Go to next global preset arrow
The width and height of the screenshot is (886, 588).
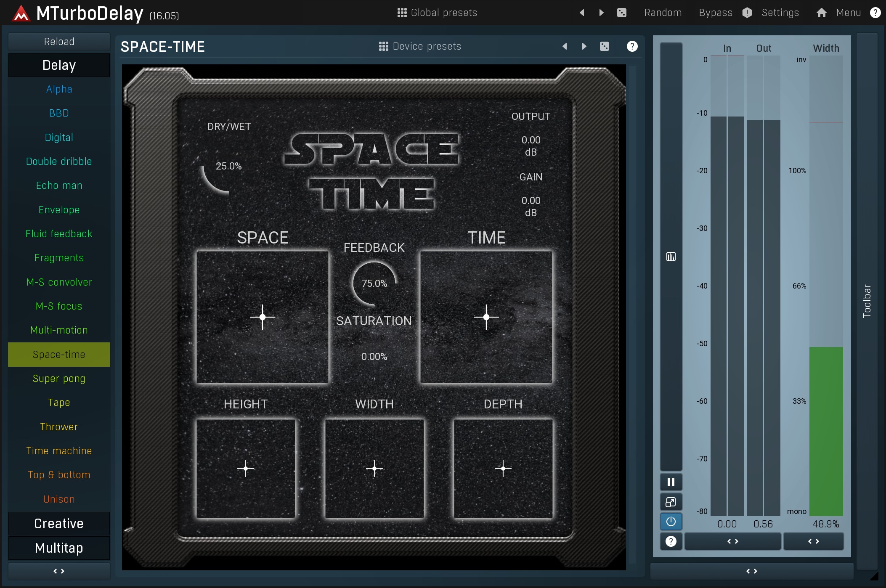[601, 13]
